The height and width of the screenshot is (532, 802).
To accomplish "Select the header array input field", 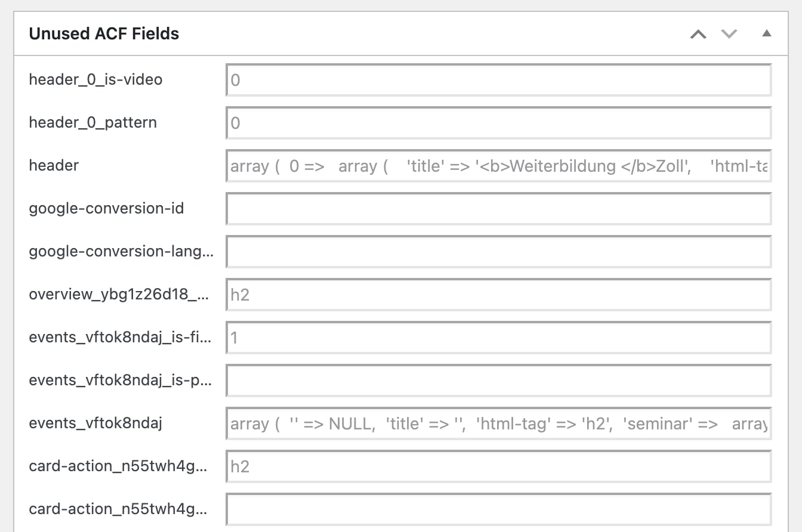I will 498,166.
